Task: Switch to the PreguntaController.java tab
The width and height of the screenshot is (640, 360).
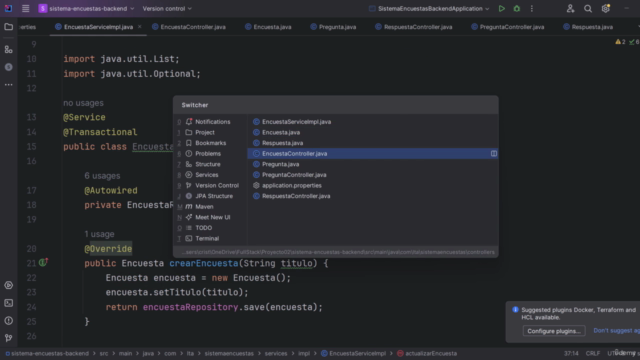Action: [x=508, y=27]
